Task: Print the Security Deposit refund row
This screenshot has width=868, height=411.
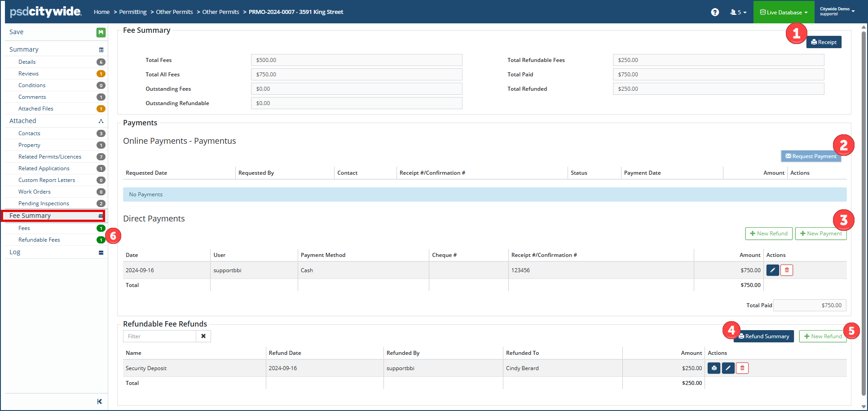Action: [714, 368]
